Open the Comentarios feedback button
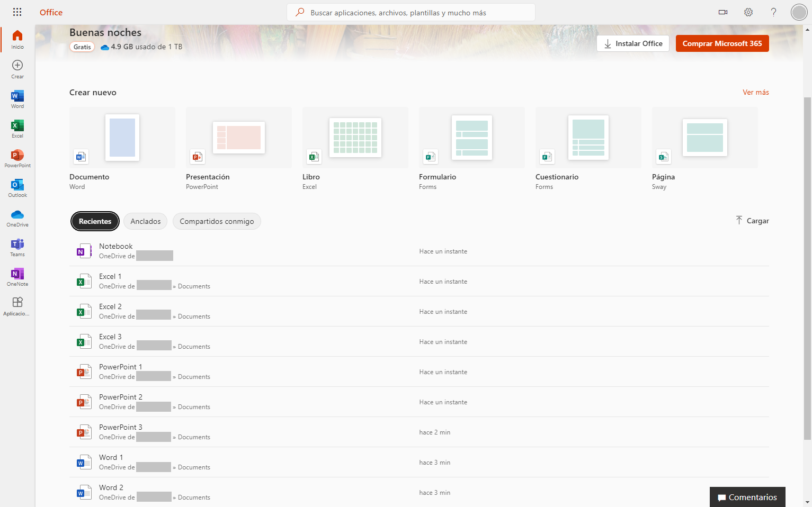The image size is (812, 507). [x=747, y=497]
